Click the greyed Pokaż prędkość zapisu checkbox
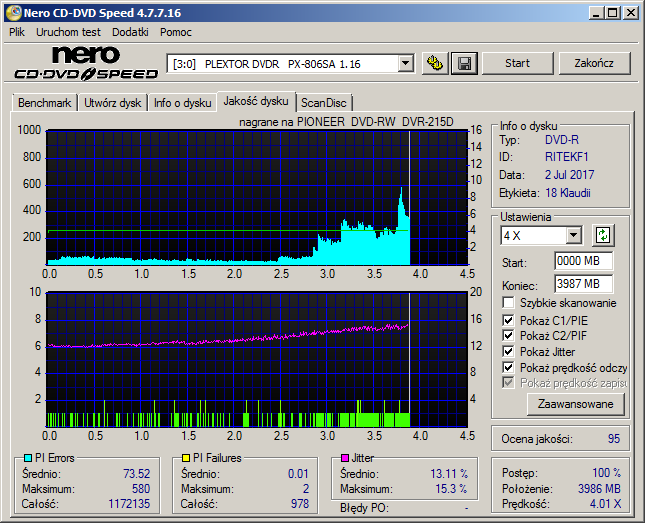The height and width of the screenshot is (523, 645). 508,383
